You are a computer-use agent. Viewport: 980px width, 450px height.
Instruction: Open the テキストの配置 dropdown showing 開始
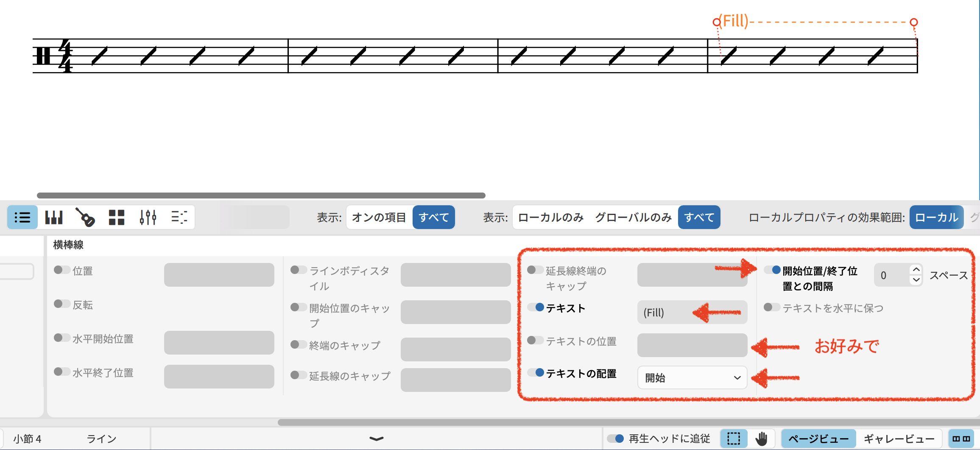coord(692,377)
